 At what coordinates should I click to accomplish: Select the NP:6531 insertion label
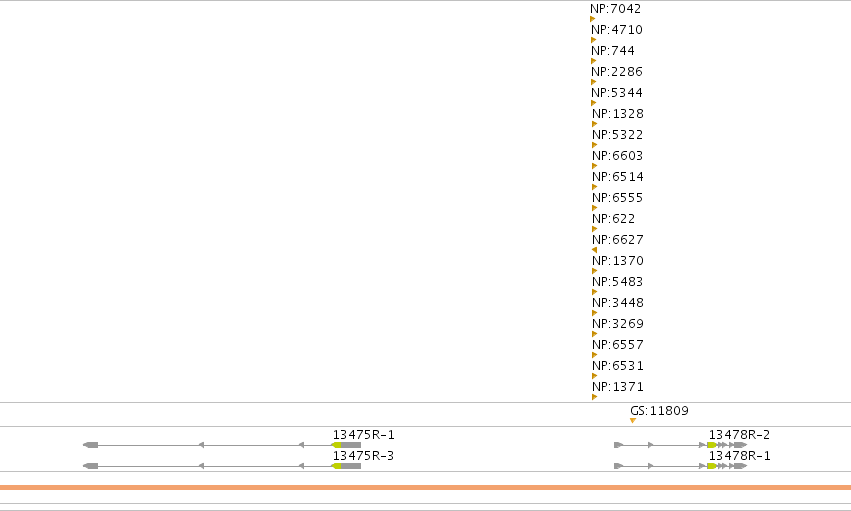618,366
